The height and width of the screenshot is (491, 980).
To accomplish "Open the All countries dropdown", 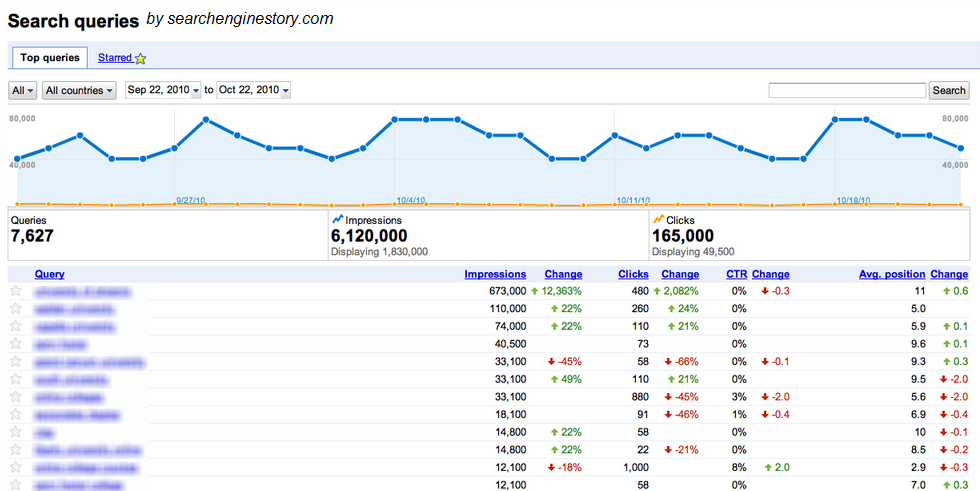I will 79,90.
